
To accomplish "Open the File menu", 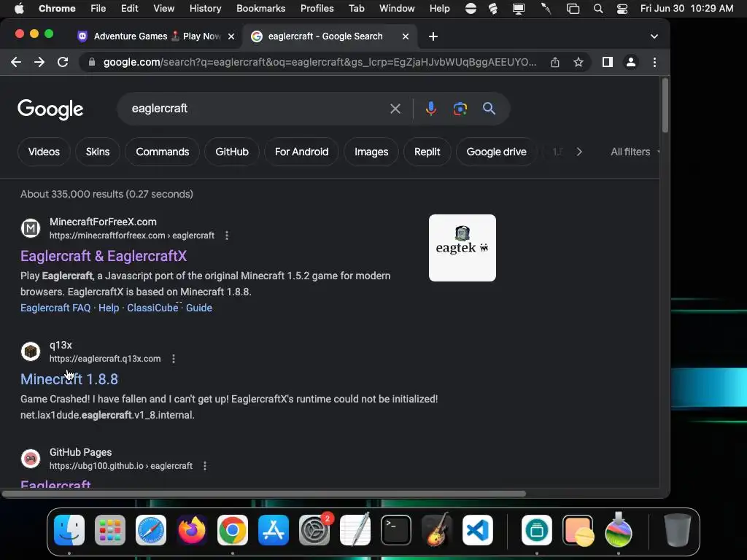I will [98, 8].
